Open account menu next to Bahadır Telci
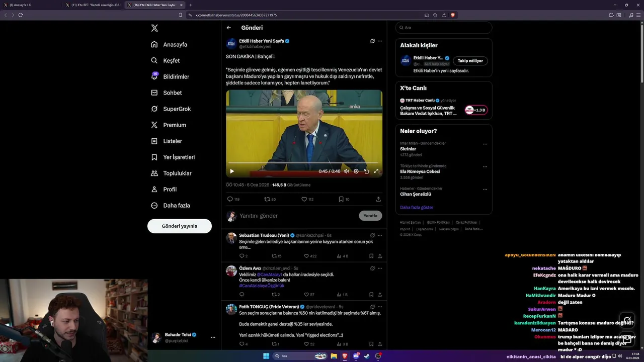Screen dimensions: 644x362 click(213, 337)
